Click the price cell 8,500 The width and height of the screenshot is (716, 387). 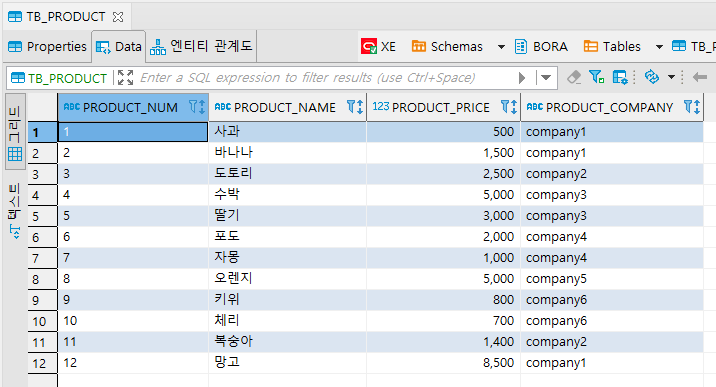click(x=443, y=363)
